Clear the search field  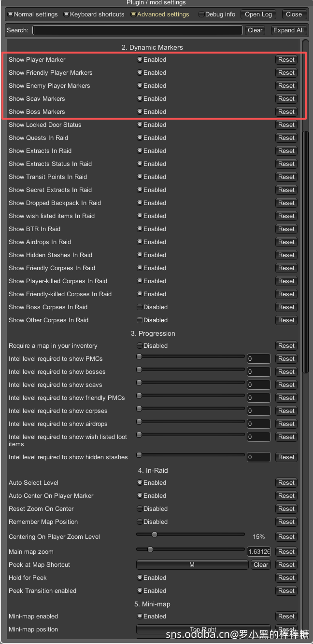[x=255, y=30]
